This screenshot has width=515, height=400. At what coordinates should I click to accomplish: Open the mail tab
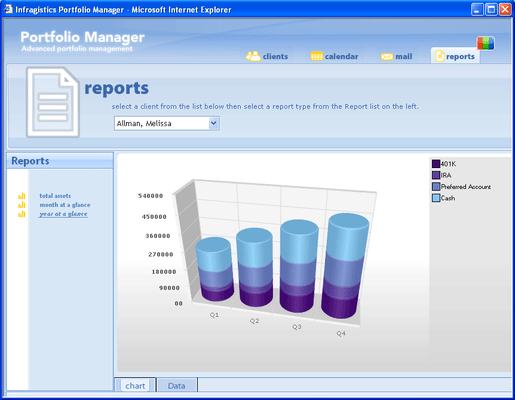click(397, 57)
